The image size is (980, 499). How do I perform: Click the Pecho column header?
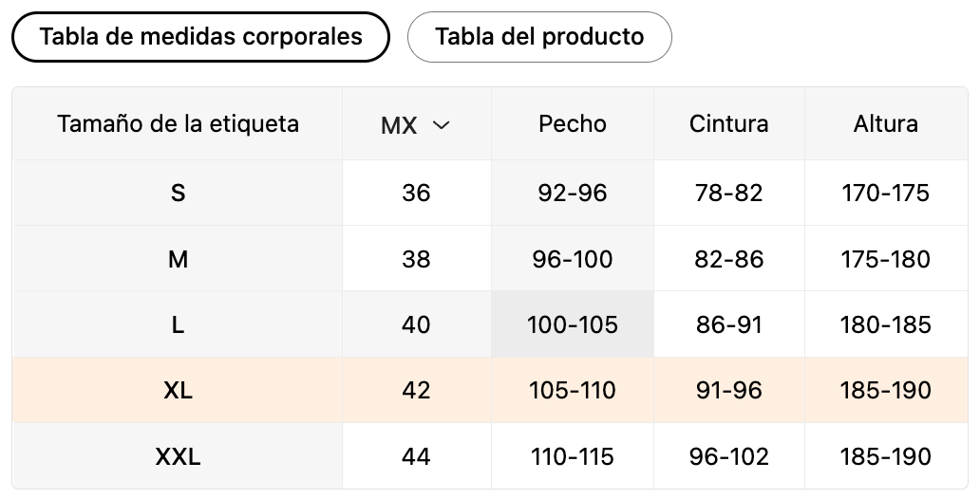click(x=572, y=124)
